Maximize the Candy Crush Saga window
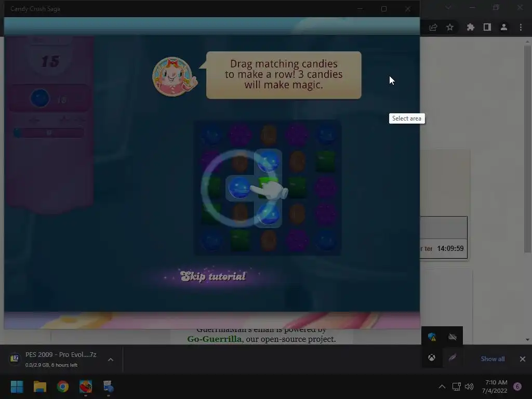The height and width of the screenshot is (399, 532). point(384,9)
